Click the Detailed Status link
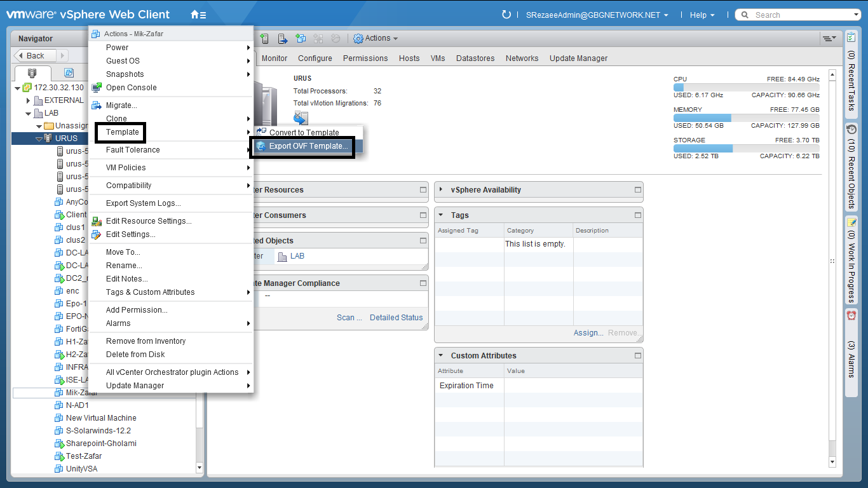868x488 pixels. click(396, 318)
